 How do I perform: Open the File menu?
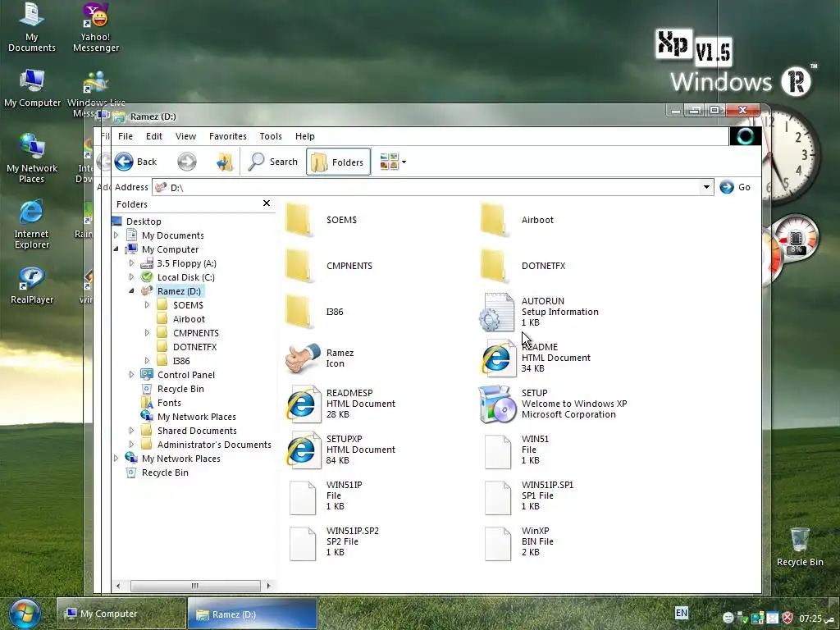coord(126,136)
